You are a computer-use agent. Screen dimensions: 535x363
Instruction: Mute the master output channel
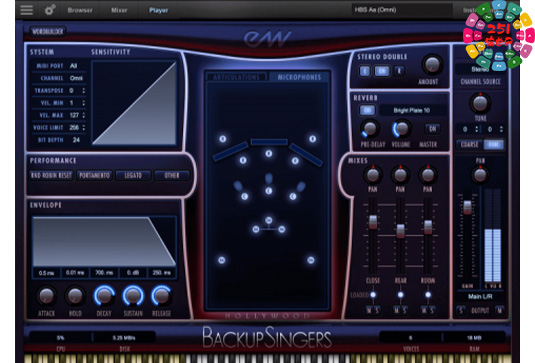pyautogui.click(x=499, y=310)
